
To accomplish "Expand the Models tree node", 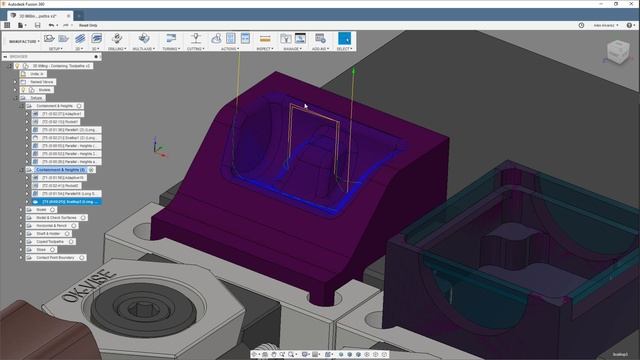I will point(16,90).
